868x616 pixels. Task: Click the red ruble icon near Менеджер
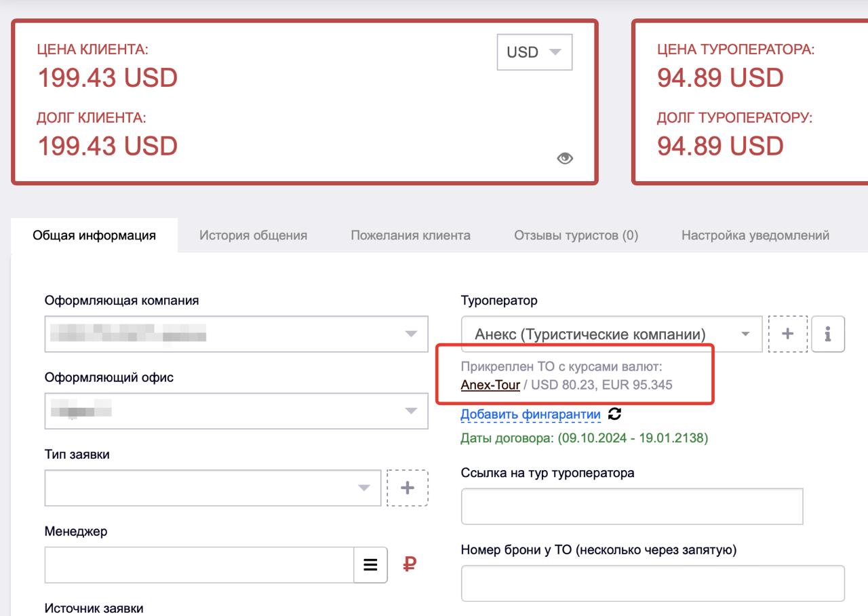(409, 564)
